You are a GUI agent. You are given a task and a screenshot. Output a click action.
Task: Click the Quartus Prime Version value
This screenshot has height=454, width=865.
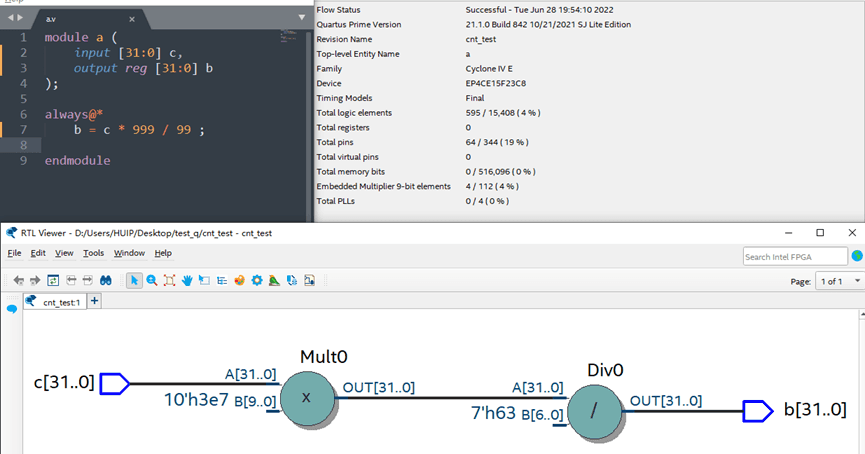(x=548, y=24)
